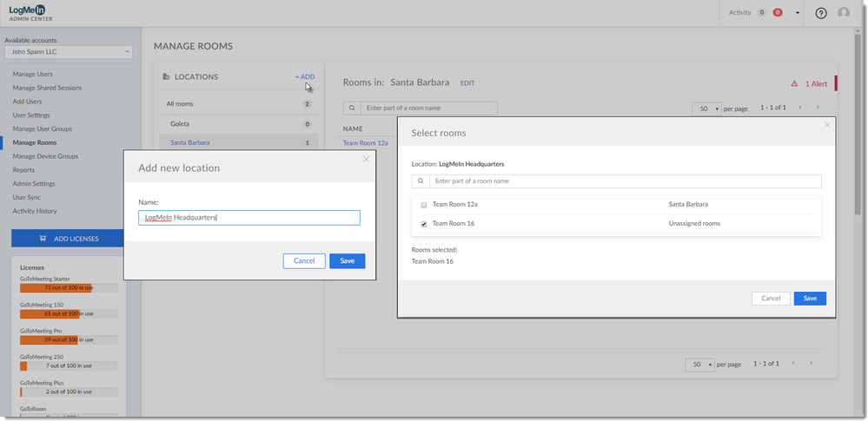The image size is (868, 421).
Task: Open the John Spann LLC account dropdown
Action: (x=68, y=52)
